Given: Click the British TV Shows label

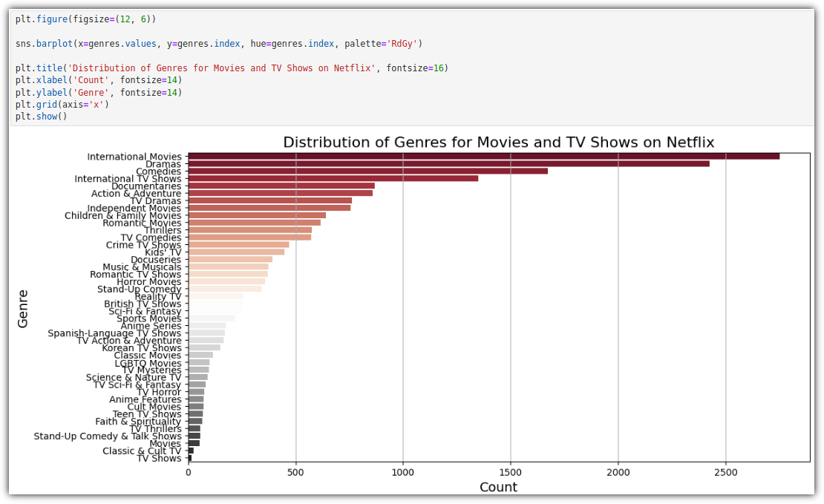Looking at the screenshot, I should [143, 304].
